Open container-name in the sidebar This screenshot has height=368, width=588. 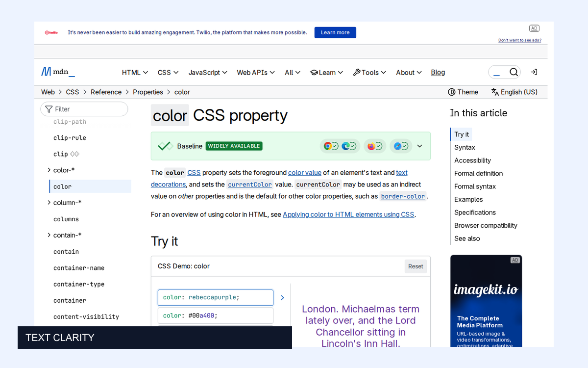pos(79,268)
